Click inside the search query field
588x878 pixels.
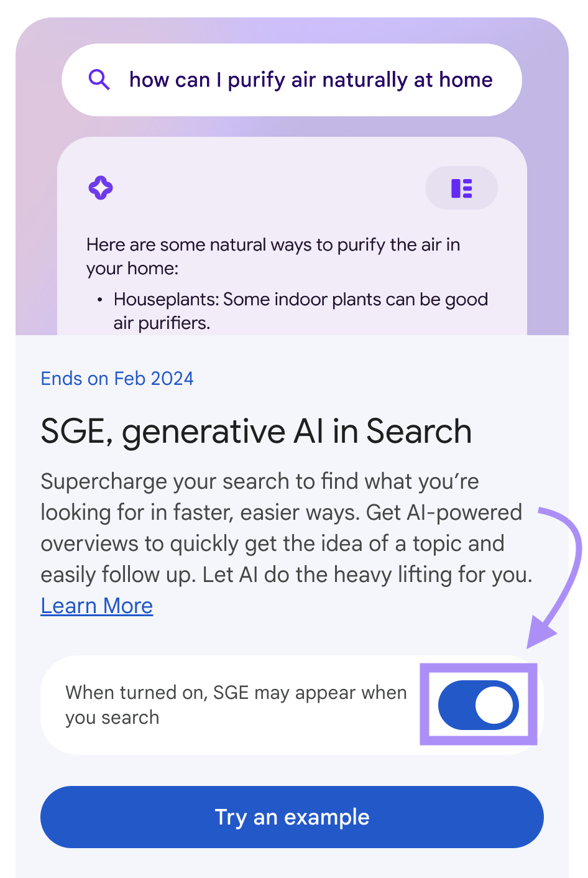coord(311,80)
